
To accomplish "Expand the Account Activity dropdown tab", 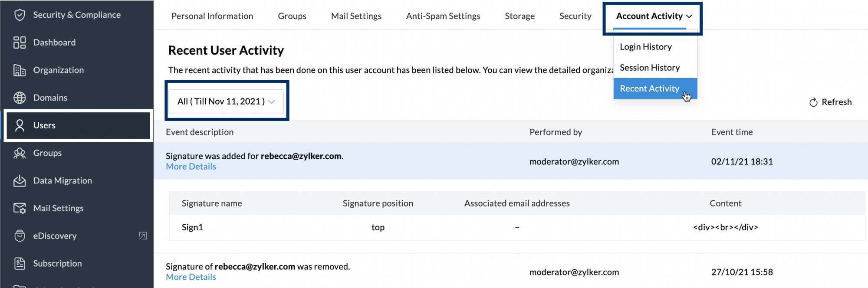I will pos(653,16).
